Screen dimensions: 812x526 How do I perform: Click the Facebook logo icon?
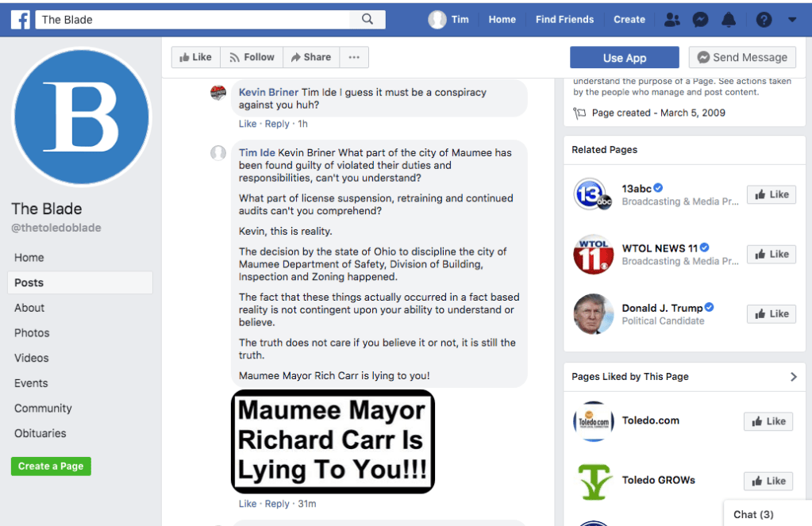(x=21, y=20)
